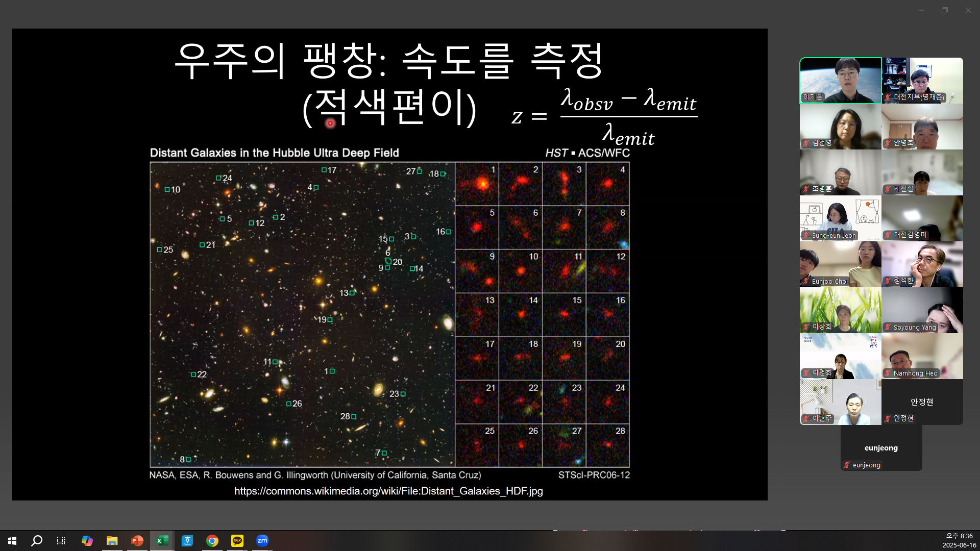Screen dimensions: 980x551
Task: Open Task View from the taskbar
Action: (x=61, y=541)
